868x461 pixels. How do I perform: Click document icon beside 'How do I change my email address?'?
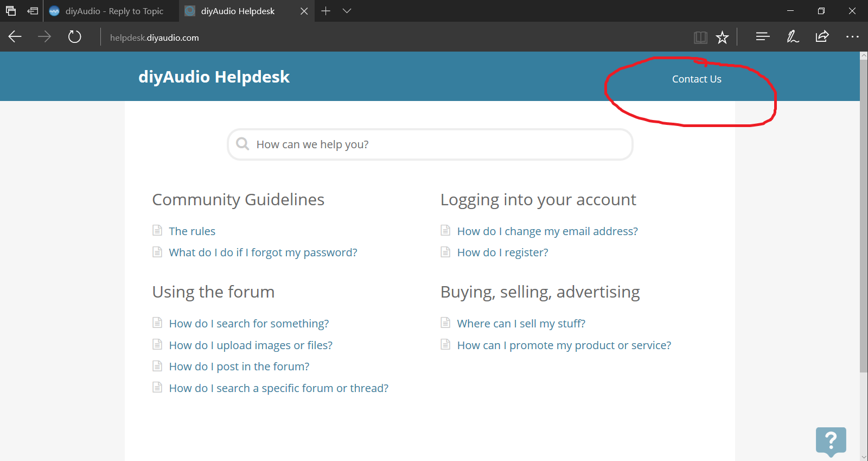click(445, 230)
